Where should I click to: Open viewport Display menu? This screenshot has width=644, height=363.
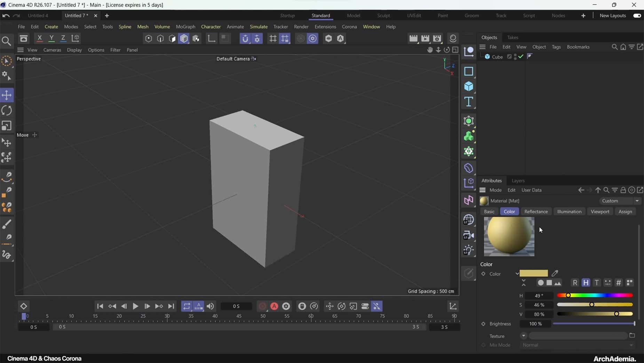click(74, 50)
